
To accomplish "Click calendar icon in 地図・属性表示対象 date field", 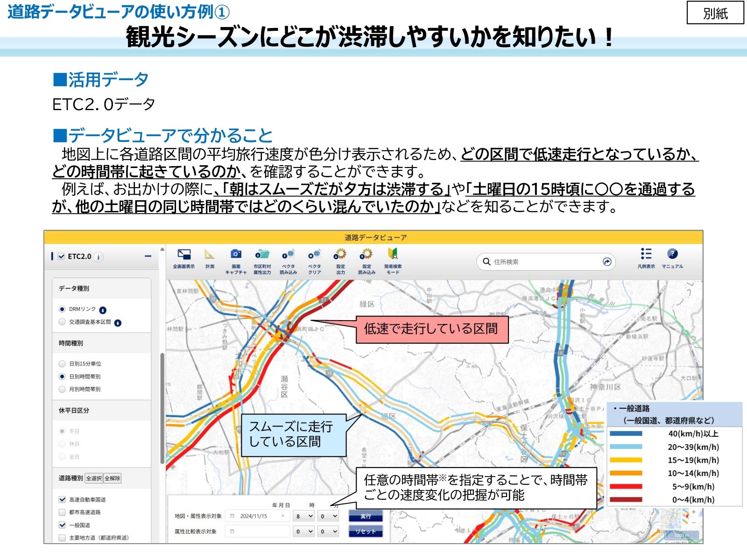I will pos(233,516).
